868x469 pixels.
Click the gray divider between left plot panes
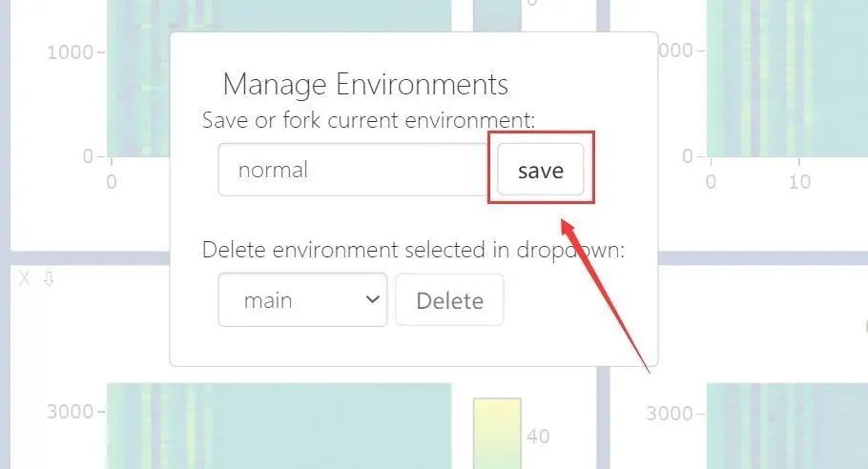pyautogui.click(x=89, y=257)
